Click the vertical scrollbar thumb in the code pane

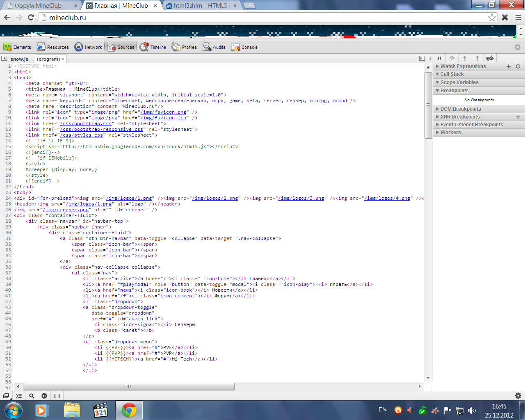[x=429, y=105]
